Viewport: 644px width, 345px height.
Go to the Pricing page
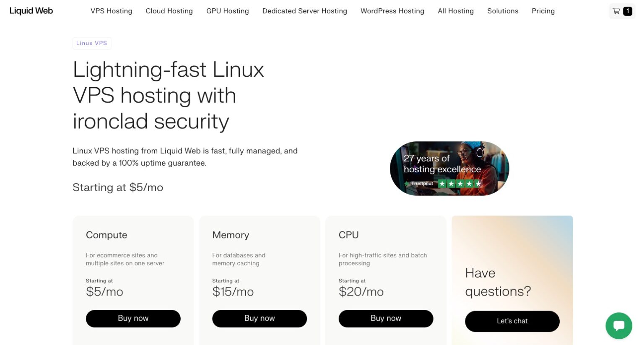coord(543,11)
